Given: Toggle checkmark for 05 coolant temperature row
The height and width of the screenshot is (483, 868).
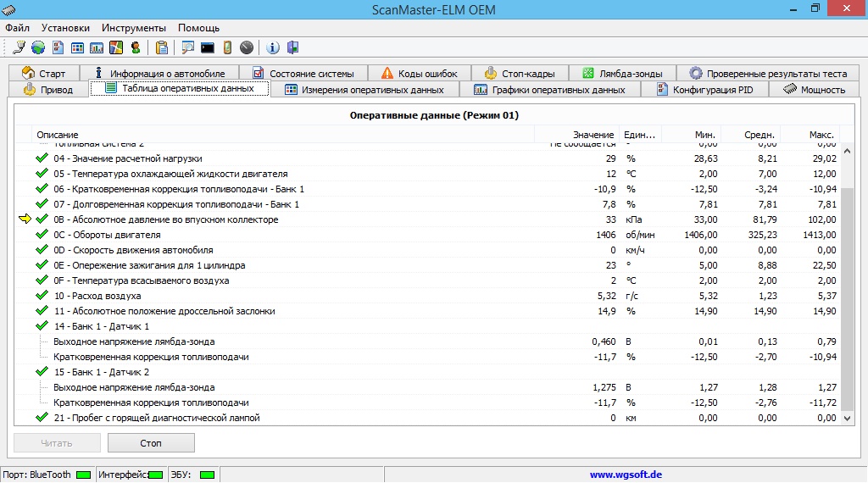Looking at the screenshot, I should pyautogui.click(x=42, y=174).
